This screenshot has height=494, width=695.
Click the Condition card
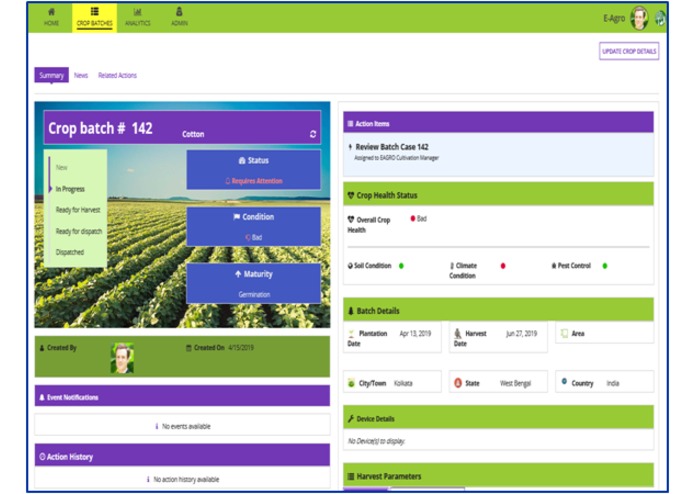tap(254, 226)
